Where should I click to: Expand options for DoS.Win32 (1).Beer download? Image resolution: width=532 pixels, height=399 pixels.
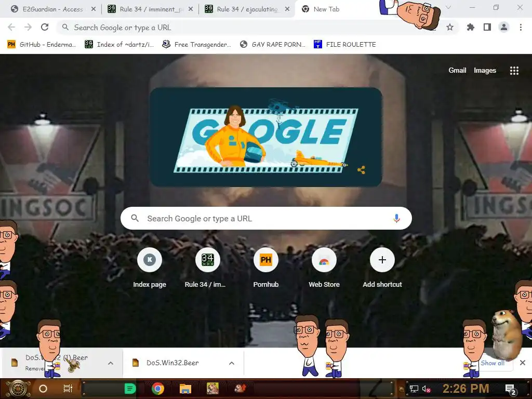tap(111, 363)
